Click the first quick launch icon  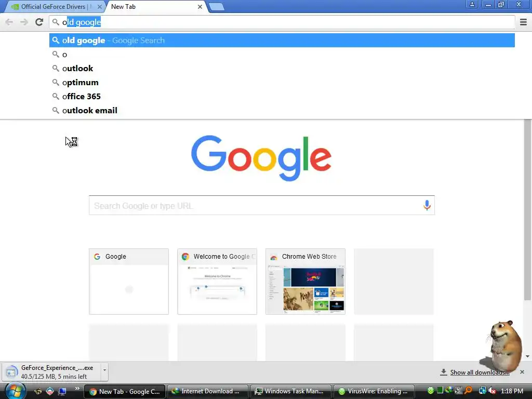point(38,392)
